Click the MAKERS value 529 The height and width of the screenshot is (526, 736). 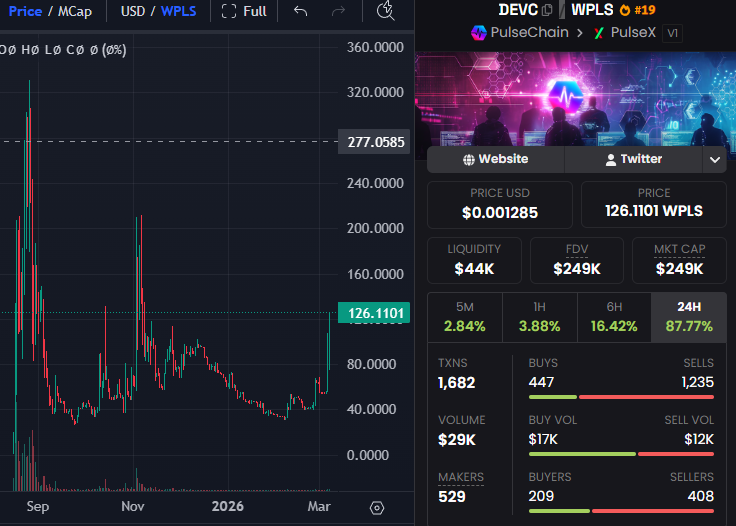coord(452,496)
